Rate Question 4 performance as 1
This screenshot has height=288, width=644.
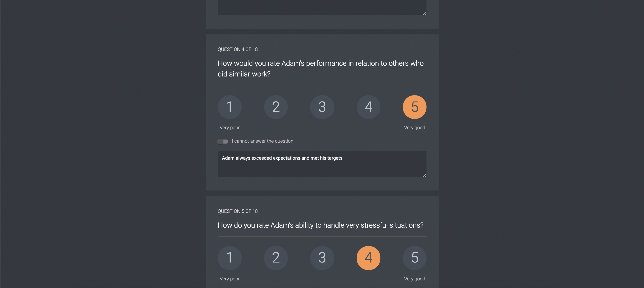click(x=230, y=107)
